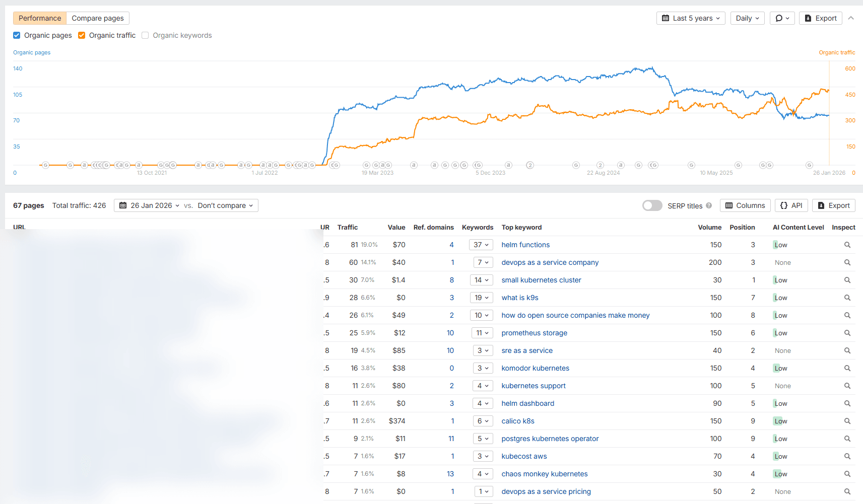The width and height of the screenshot is (863, 504).
Task: Switch to the Compare pages tab
Action: (98, 18)
